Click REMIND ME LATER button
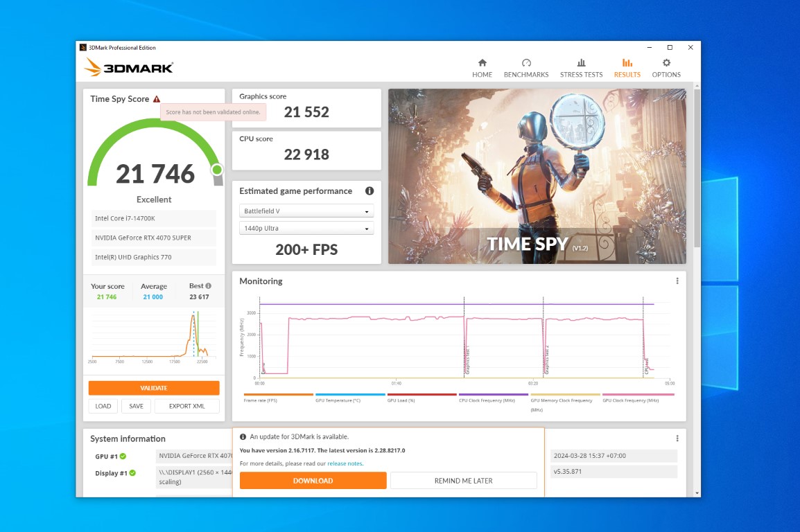The width and height of the screenshot is (800, 532). pyautogui.click(x=463, y=481)
